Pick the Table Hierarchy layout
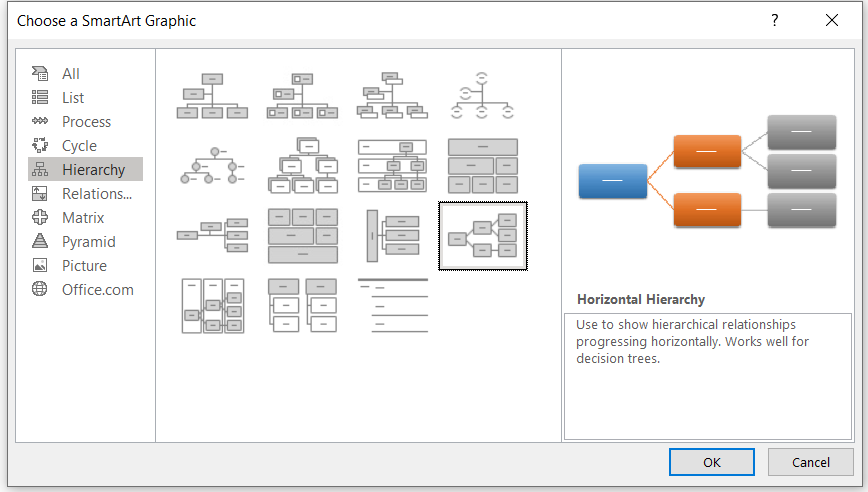The image size is (868, 492). pyautogui.click(x=483, y=165)
